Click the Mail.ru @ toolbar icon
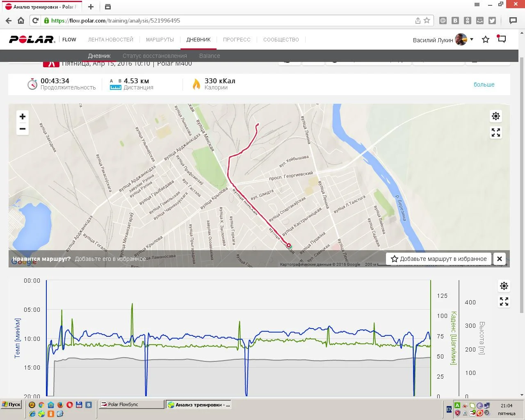 tap(443, 21)
